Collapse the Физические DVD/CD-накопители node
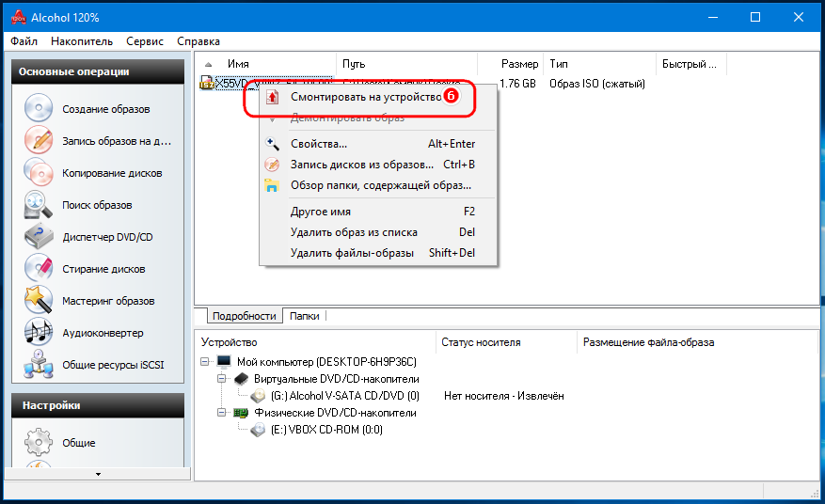Screen dimensions: 825x504 pyautogui.click(x=221, y=413)
